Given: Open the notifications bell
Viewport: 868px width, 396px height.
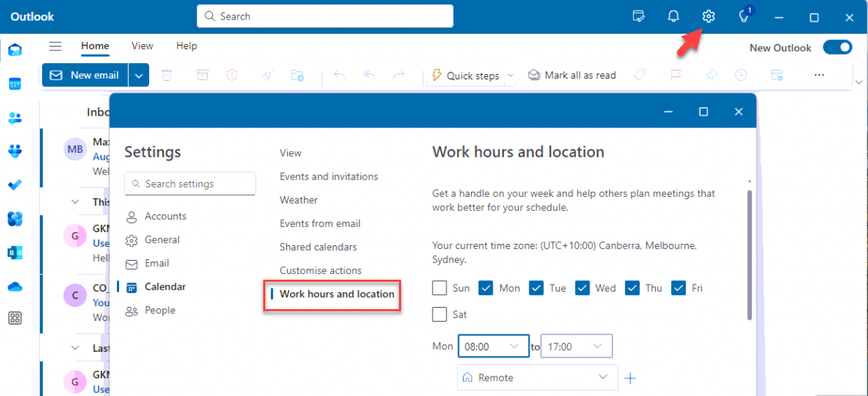Looking at the screenshot, I should [673, 16].
